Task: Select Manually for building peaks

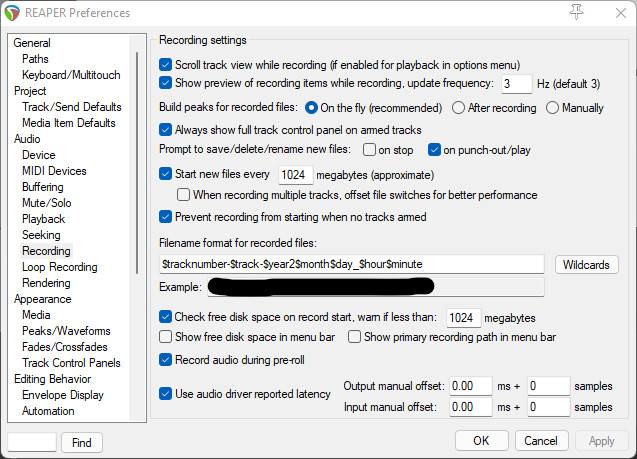Action: point(552,108)
